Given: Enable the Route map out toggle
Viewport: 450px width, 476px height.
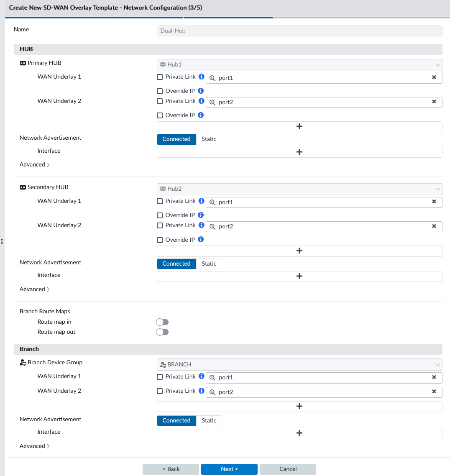Looking at the screenshot, I should [162, 332].
